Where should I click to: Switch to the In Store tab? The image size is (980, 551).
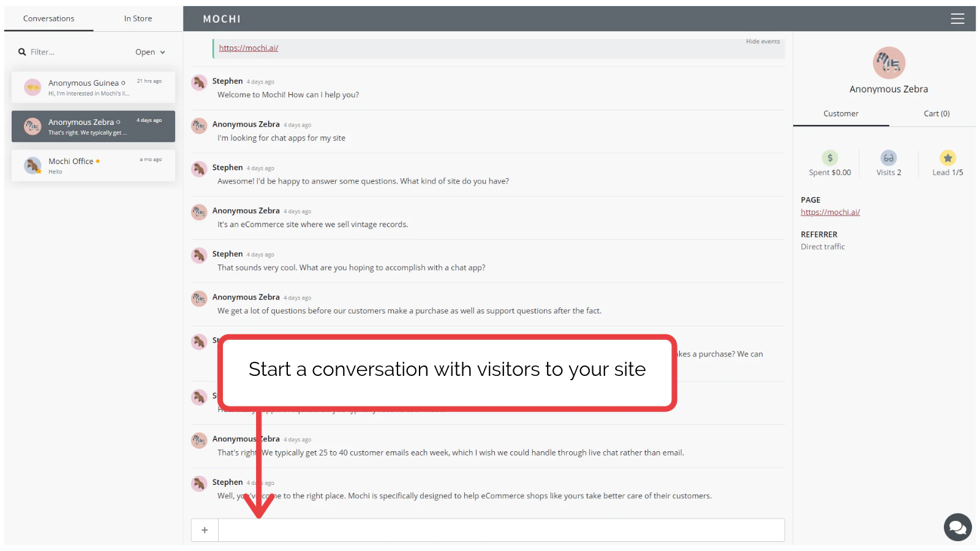[x=138, y=18]
